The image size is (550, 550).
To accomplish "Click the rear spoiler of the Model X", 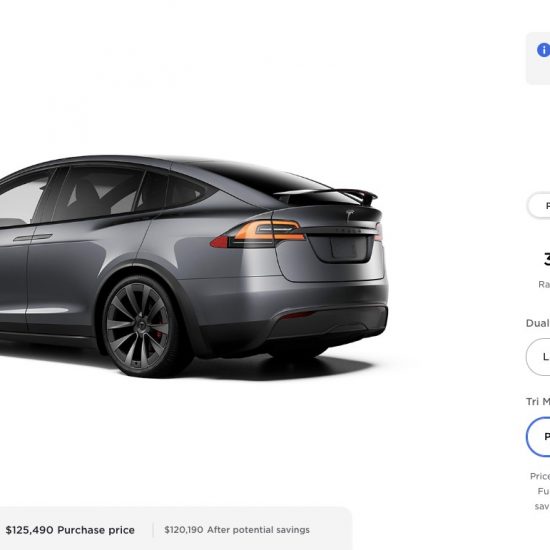I will [326, 196].
